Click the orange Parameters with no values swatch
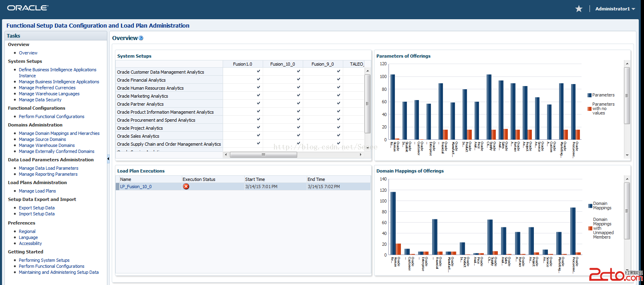This screenshot has width=644, height=285. 590,109
